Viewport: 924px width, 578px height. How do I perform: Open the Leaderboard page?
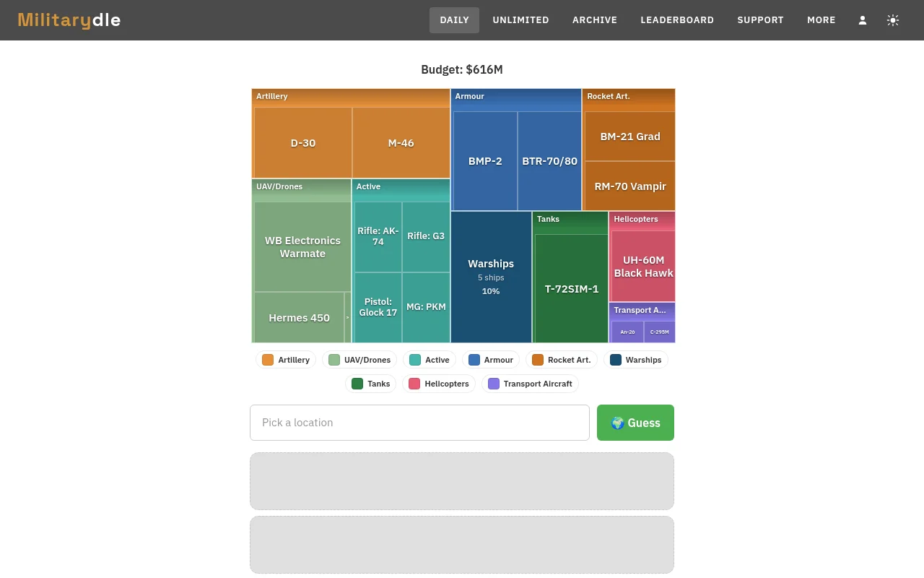(677, 20)
